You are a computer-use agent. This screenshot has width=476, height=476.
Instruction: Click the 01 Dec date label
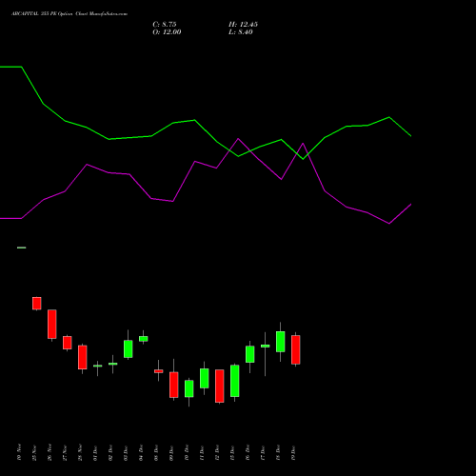(95, 453)
